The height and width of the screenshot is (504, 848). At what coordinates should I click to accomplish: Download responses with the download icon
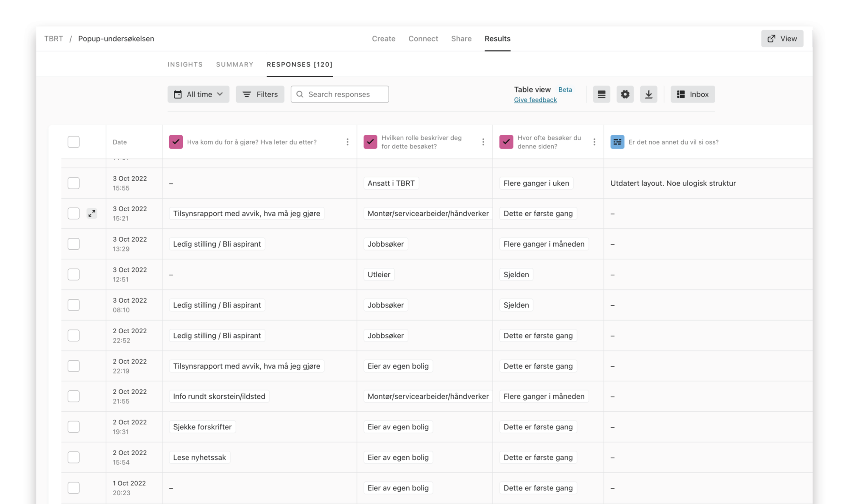click(x=649, y=94)
